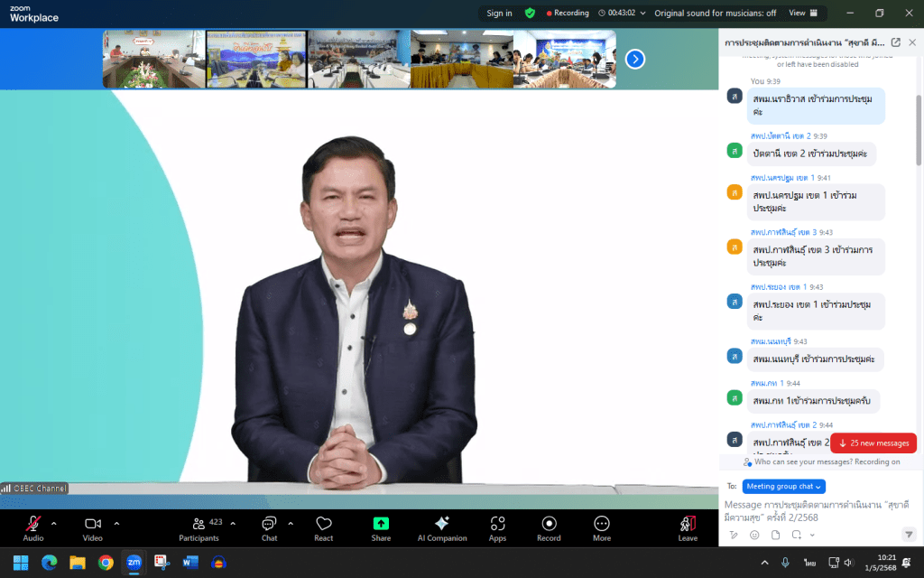The width and height of the screenshot is (924, 578).
Task: Click the Recording indicator
Action: pos(568,13)
